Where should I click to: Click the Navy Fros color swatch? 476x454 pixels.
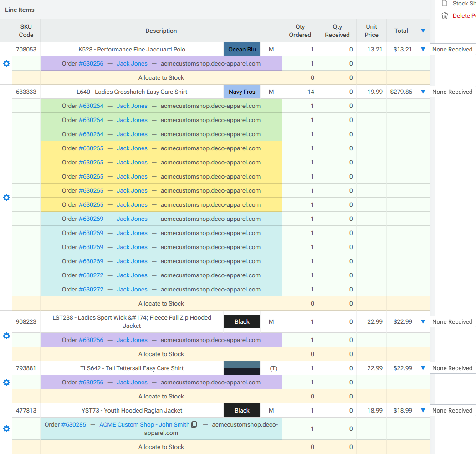tap(242, 92)
